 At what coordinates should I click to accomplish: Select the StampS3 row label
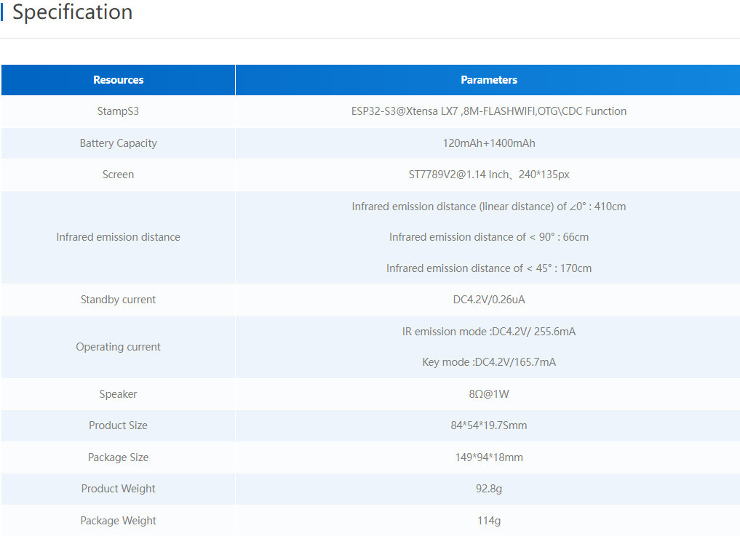coord(118,111)
